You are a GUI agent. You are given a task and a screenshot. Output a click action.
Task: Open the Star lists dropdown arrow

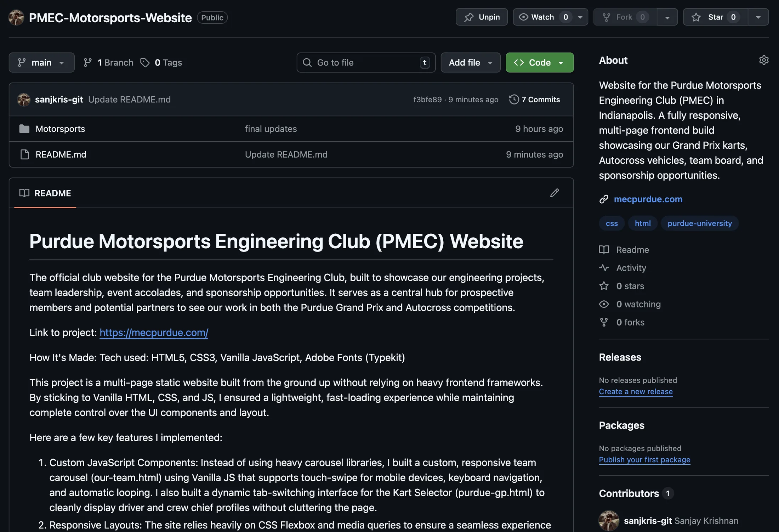pos(758,17)
